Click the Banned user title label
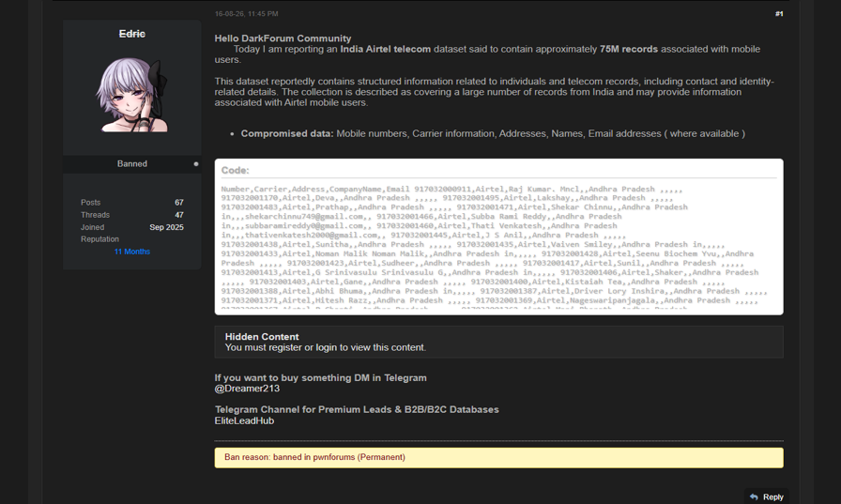The image size is (841, 504). click(132, 164)
